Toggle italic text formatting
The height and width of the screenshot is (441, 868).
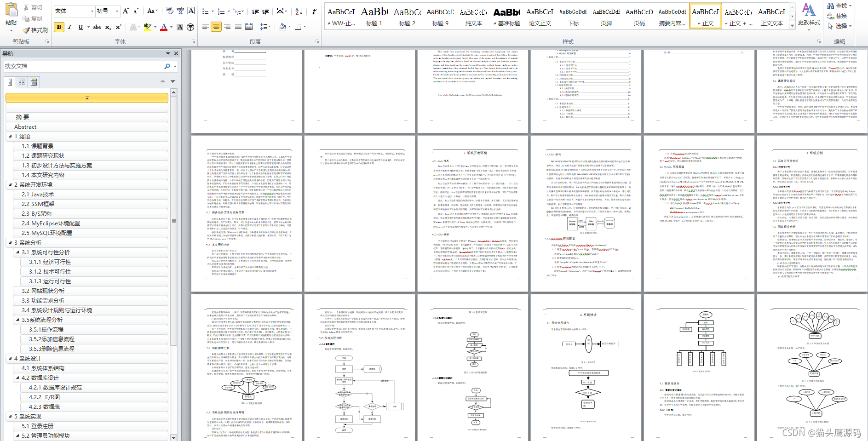(x=70, y=27)
